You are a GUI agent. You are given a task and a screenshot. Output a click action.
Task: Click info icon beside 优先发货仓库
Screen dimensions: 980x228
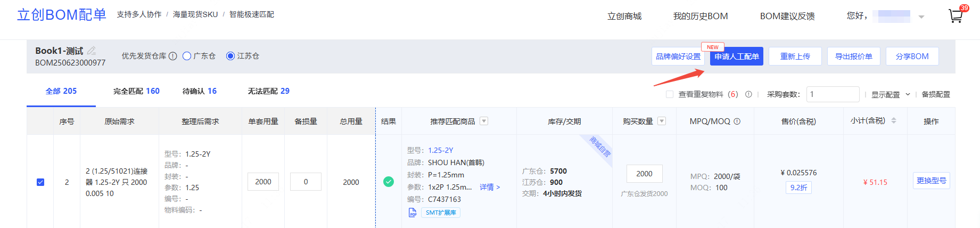[x=173, y=56]
